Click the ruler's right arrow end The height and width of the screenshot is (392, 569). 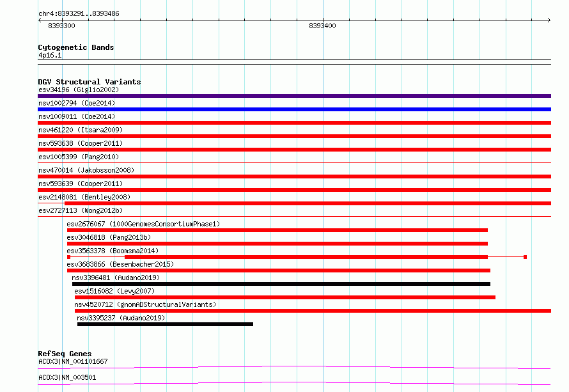[549, 20]
